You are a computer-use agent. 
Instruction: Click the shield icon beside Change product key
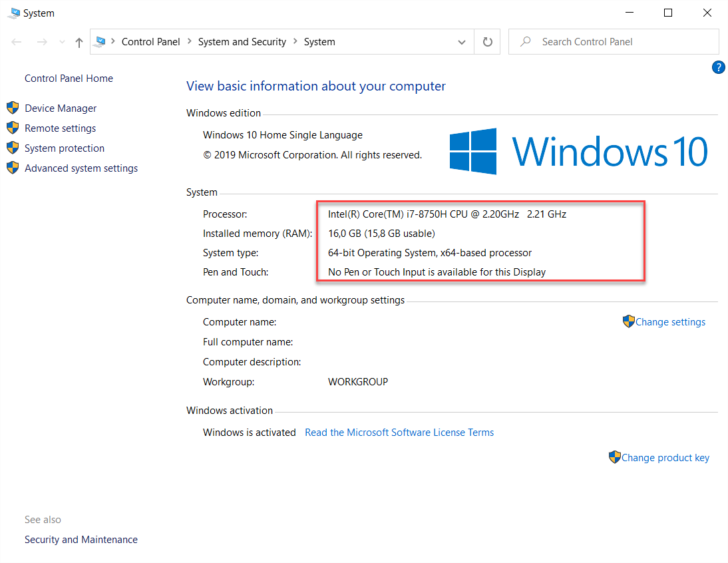coord(615,457)
